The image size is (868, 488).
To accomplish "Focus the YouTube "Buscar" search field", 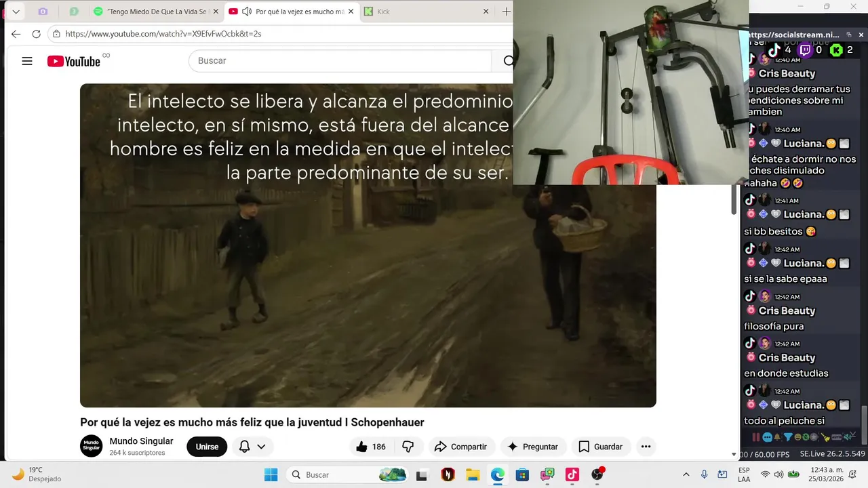I will pos(339,61).
